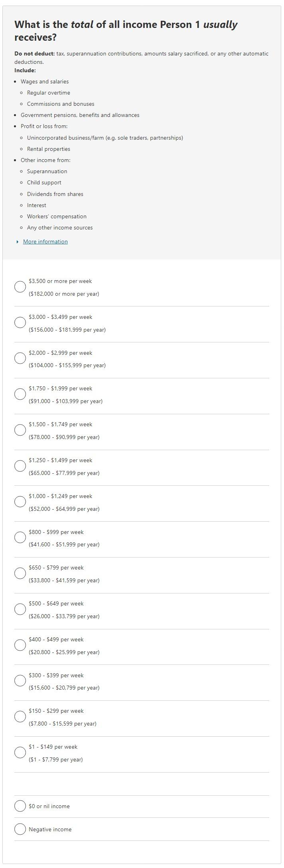This screenshot has height=868, width=284.
Task: Select the "$1,500 - $1,749 per week" bracket
Action: (x=20, y=430)
